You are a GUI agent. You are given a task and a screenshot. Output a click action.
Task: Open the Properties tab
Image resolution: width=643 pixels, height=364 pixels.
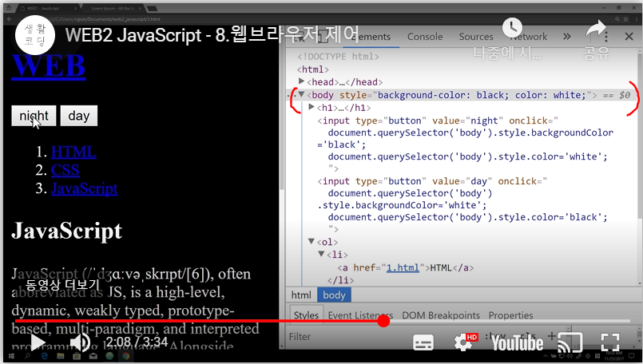510,315
